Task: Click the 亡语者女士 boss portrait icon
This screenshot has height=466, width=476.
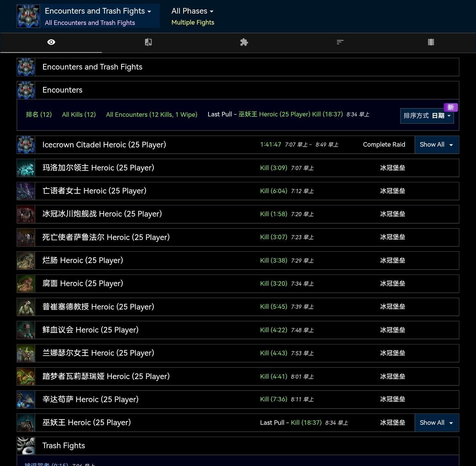Action: click(x=26, y=191)
